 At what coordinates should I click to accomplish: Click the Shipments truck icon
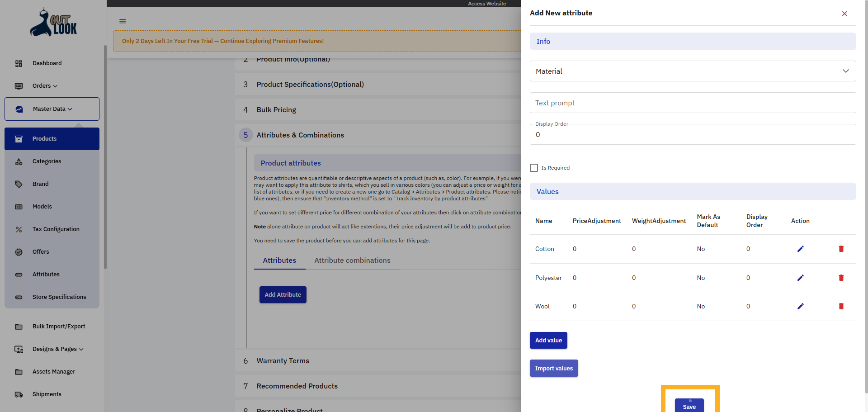[x=19, y=394]
